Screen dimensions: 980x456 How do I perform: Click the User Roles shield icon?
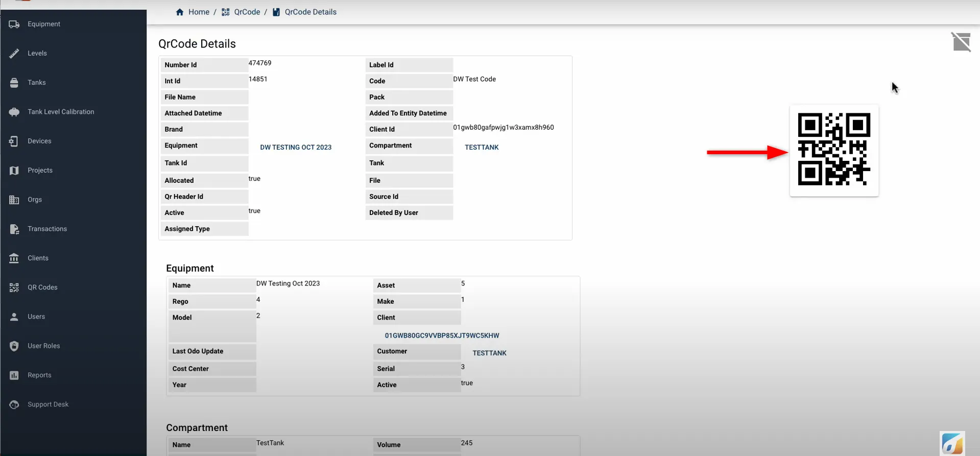[14, 346]
